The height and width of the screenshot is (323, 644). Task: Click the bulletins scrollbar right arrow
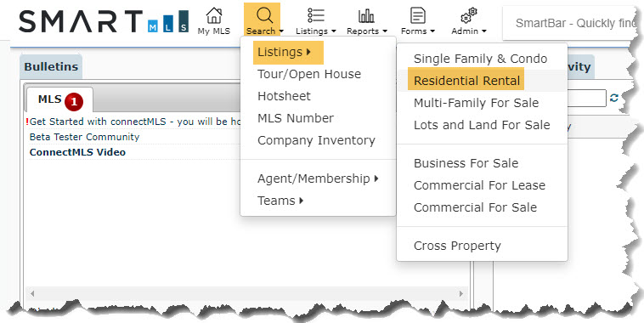(461, 293)
